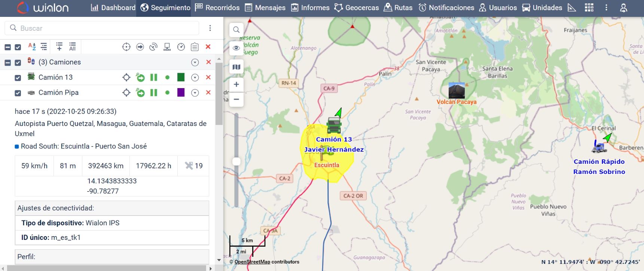Sort units alphabetically with A-Z icon
This screenshot has width=644, height=271.
tap(32, 47)
